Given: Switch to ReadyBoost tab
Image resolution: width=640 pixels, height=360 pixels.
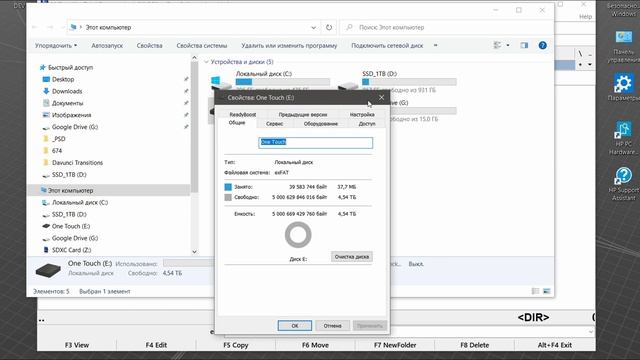Looking at the screenshot, I should [x=242, y=114].
